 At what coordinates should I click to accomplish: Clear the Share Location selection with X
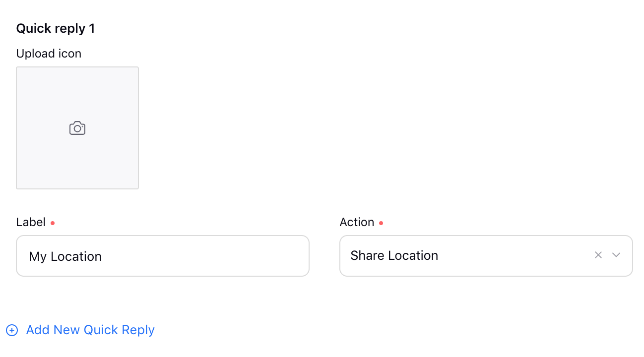[598, 255]
